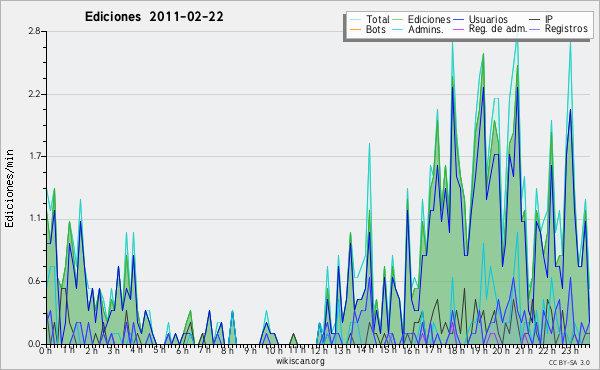Click the y-axis value '0.0'

[34, 344]
